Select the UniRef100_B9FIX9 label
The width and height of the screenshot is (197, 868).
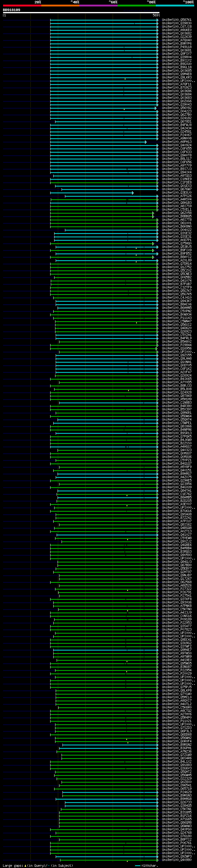177,250
